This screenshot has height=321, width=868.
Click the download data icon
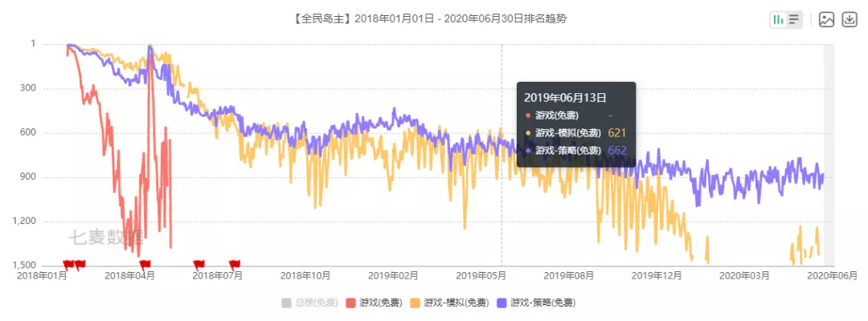coord(850,20)
